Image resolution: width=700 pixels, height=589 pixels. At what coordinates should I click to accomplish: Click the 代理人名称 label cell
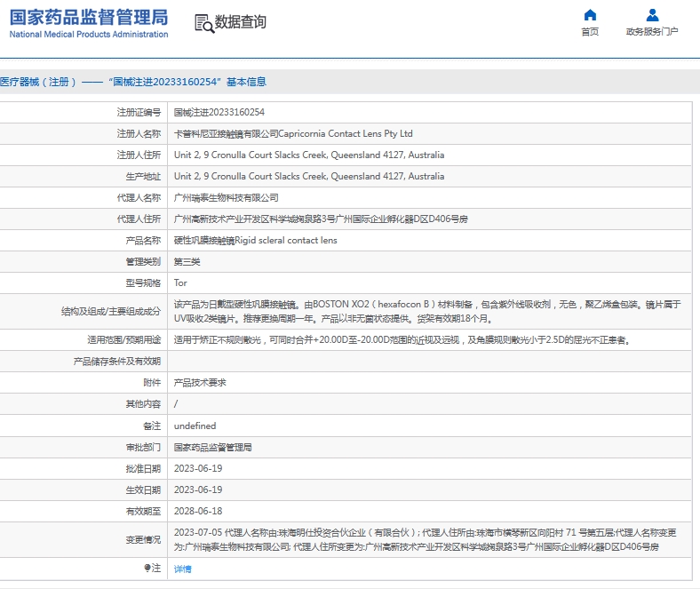84,198
